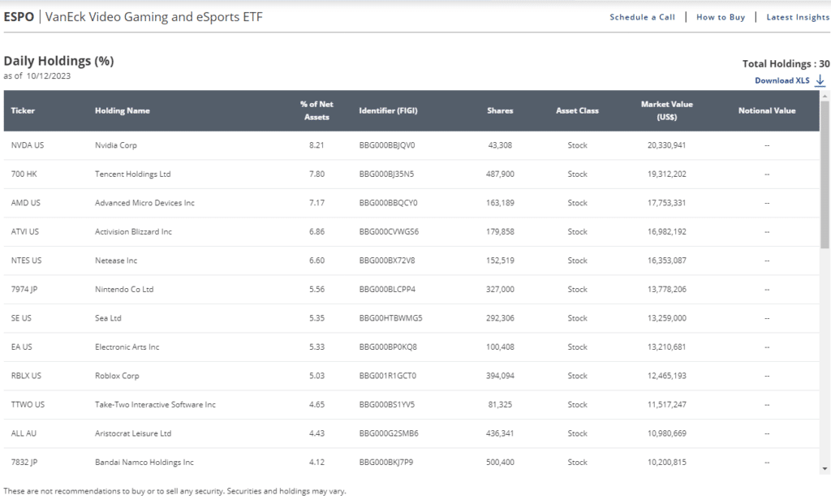Click Take-Two's 4.65 net assets value

(317, 404)
